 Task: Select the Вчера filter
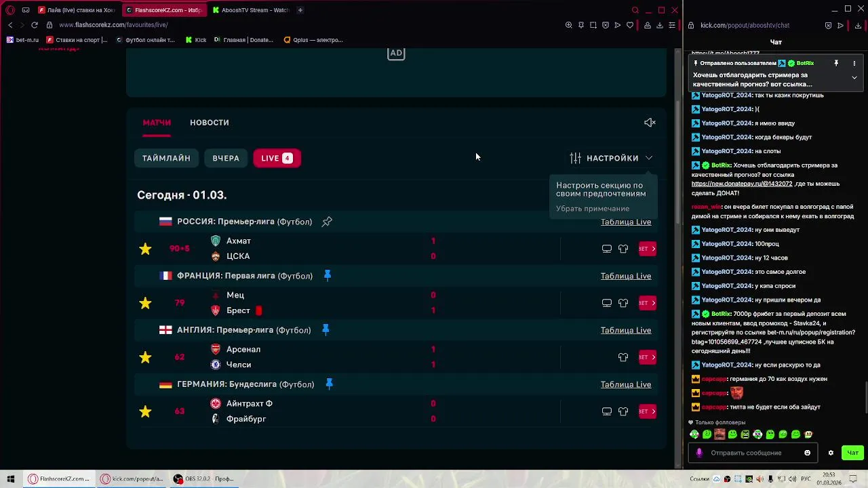pyautogui.click(x=226, y=158)
